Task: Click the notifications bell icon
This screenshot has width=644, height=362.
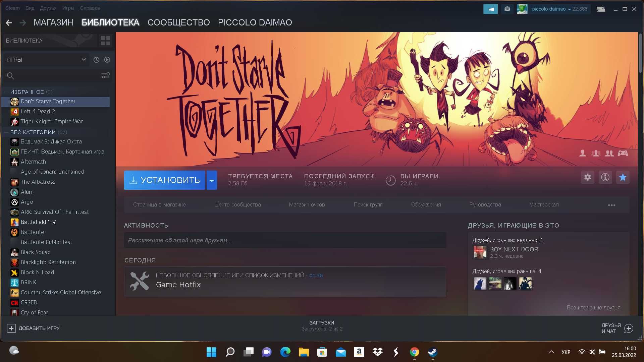Action: pyautogui.click(x=490, y=8)
